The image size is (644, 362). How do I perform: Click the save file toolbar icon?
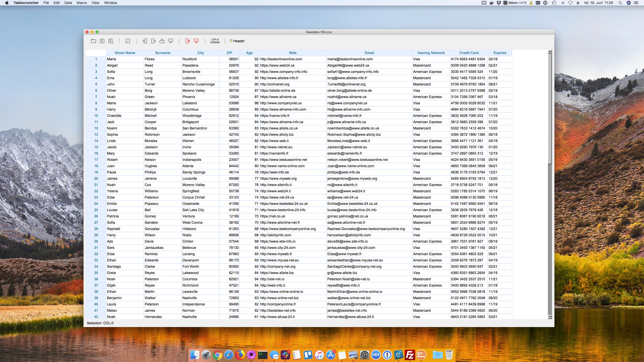click(x=102, y=41)
